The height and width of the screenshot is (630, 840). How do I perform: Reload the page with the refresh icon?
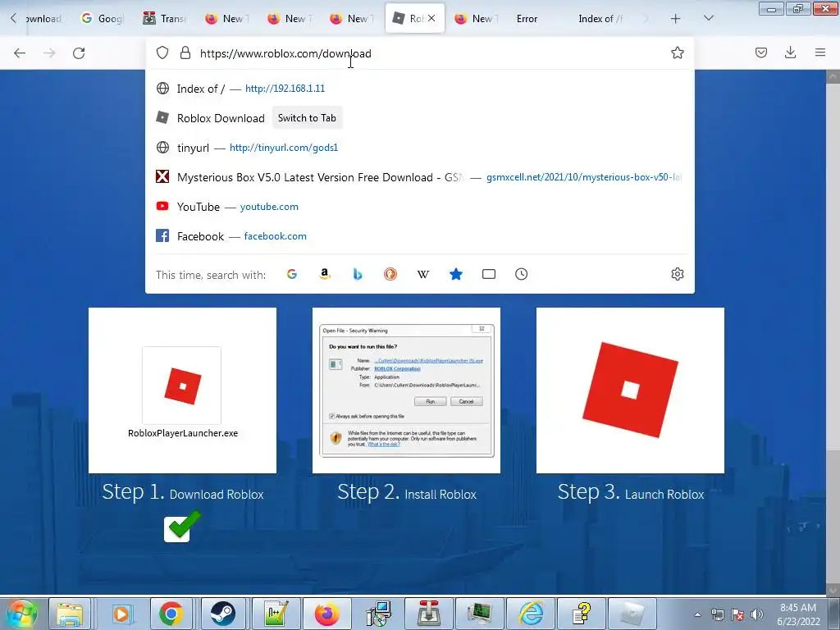(x=79, y=53)
